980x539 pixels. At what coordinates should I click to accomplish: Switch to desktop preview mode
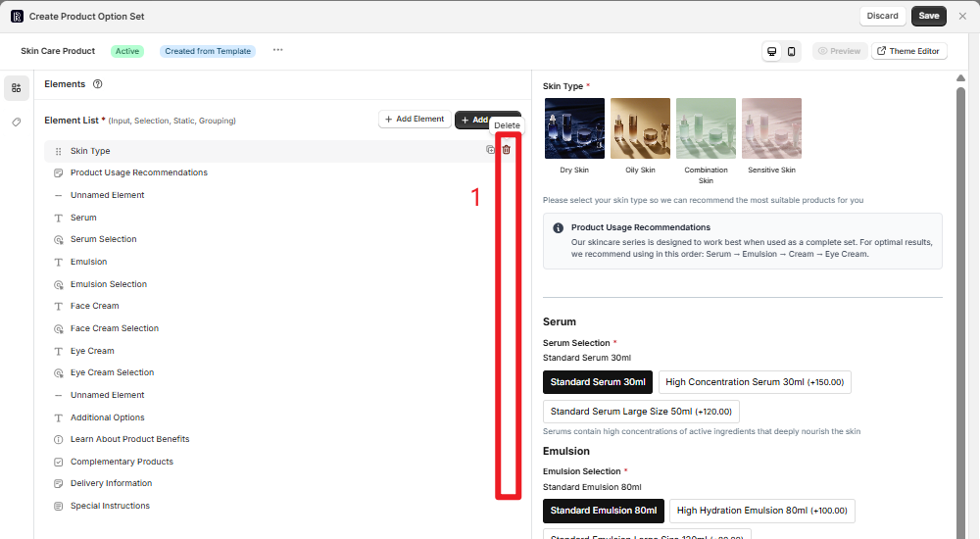[x=772, y=51]
